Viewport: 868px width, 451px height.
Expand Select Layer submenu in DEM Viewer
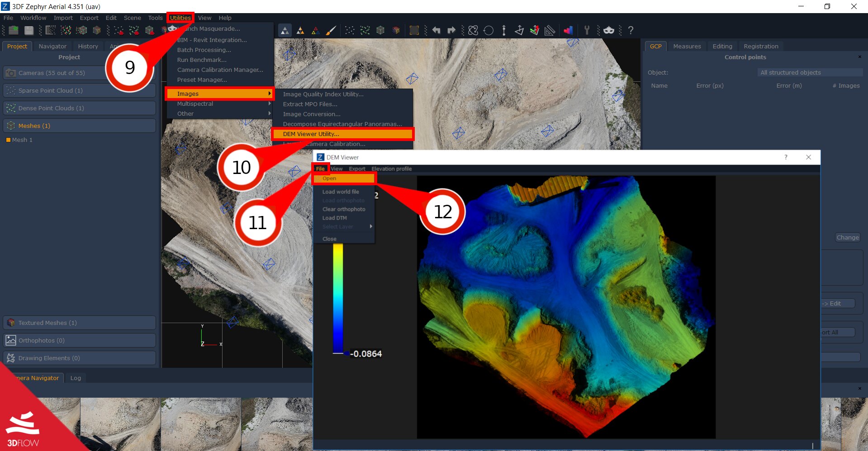344,226
